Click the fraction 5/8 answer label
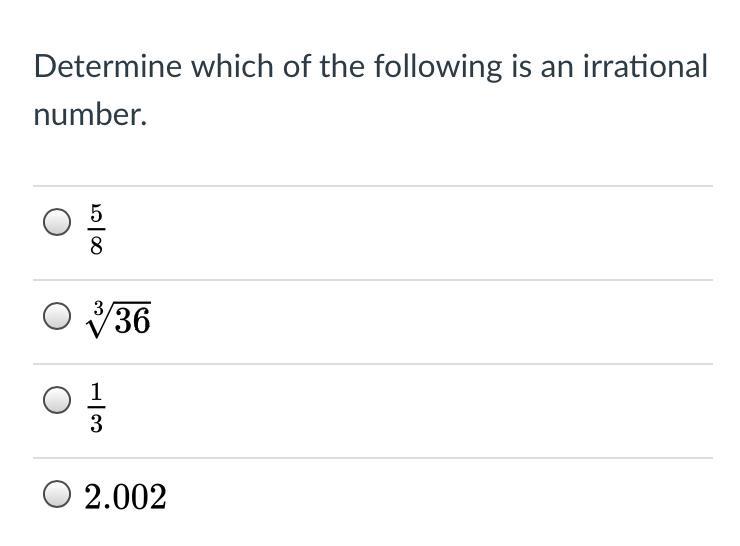The height and width of the screenshot is (546, 740). point(96,231)
